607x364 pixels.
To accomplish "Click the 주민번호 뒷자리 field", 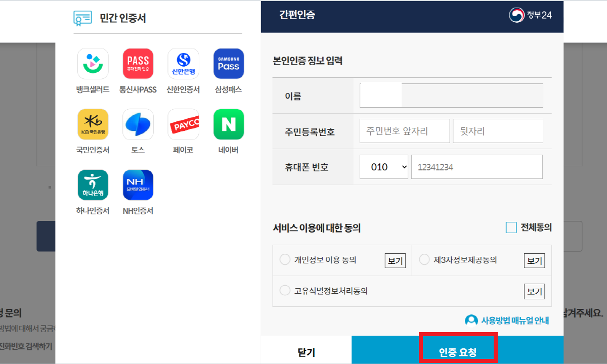I will [498, 131].
